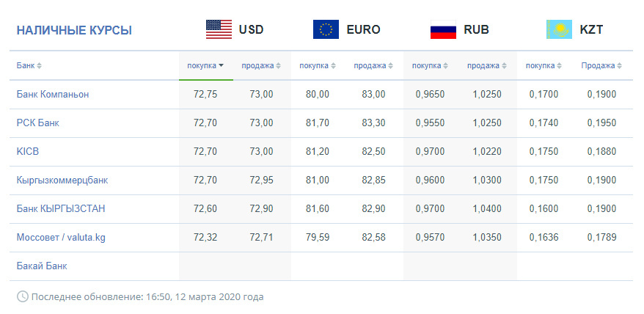Open the Бакай Банк link

tap(42, 266)
